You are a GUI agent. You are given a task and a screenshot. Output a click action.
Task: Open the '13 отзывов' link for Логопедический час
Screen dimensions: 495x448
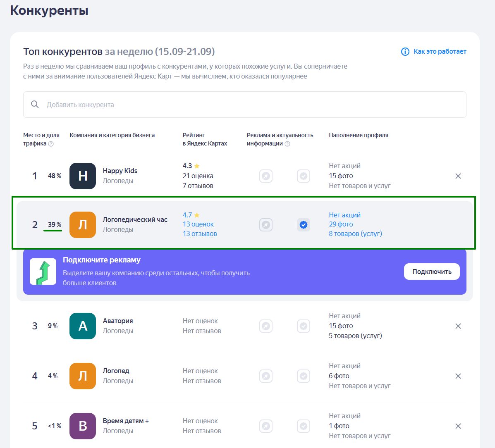tap(200, 234)
